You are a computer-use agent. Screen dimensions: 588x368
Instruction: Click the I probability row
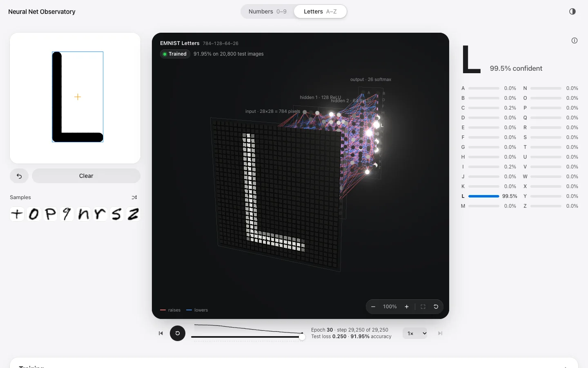click(x=489, y=167)
